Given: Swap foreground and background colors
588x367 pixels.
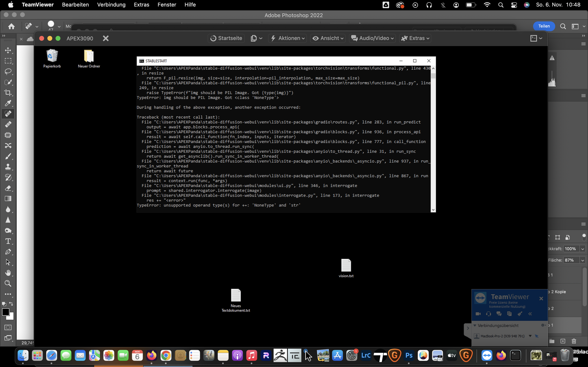Looking at the screenshot, I should pyautogui.click(x=11, y=304).
